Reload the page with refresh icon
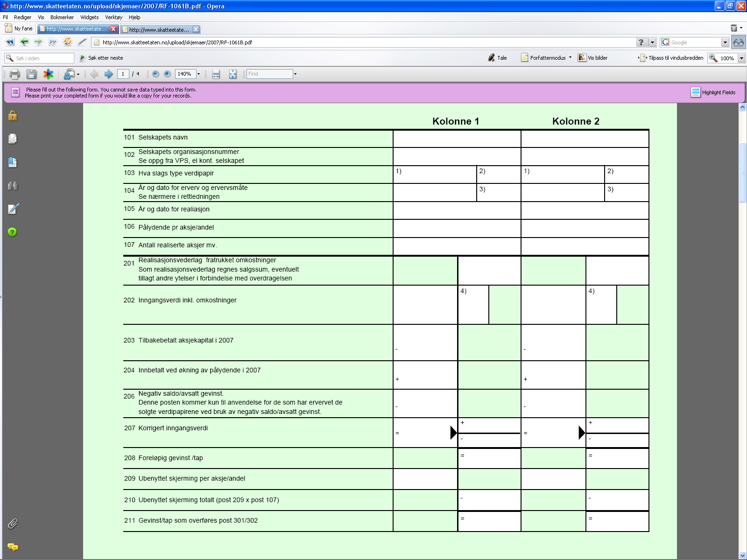This screenshot has height=560, width=747. click(x=68, y=42)
